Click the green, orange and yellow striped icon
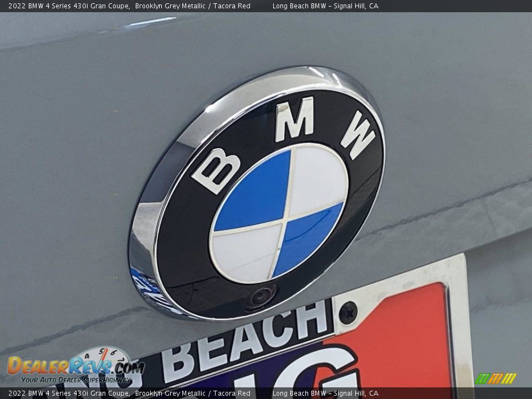The width and height of the screenshot is (532, 399). pyautogui.click(x=495, y=378)
